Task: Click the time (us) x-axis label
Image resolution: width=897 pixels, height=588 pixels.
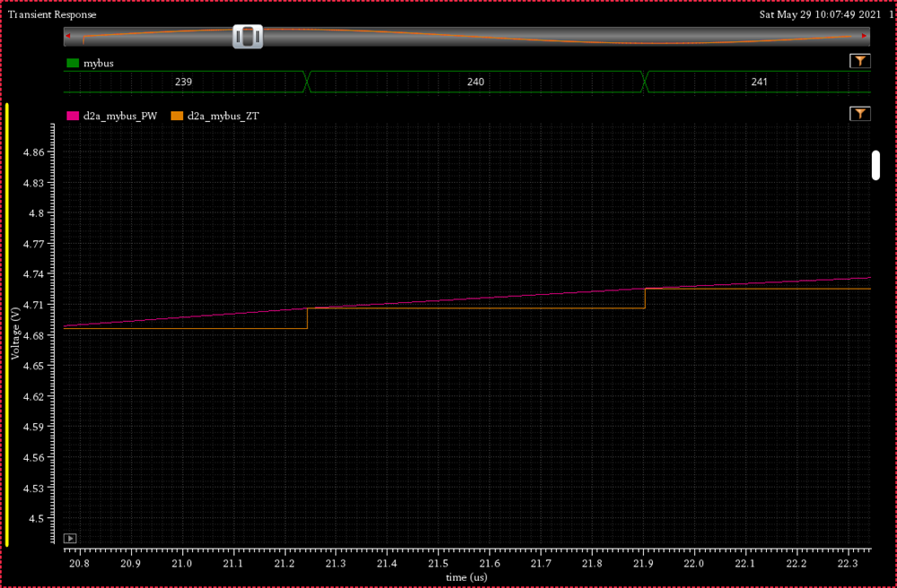Action: (466, 578)
